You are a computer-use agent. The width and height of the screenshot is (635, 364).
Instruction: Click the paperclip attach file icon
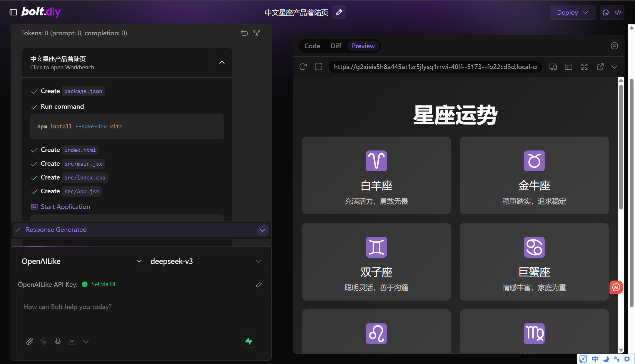click(x=29, y=341)
